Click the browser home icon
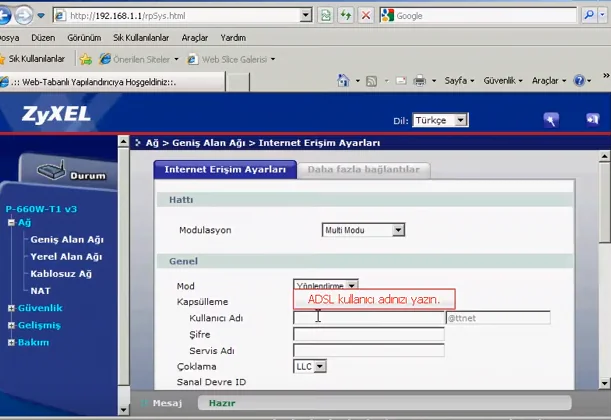The image size is (611, 420). pos(343,80)
